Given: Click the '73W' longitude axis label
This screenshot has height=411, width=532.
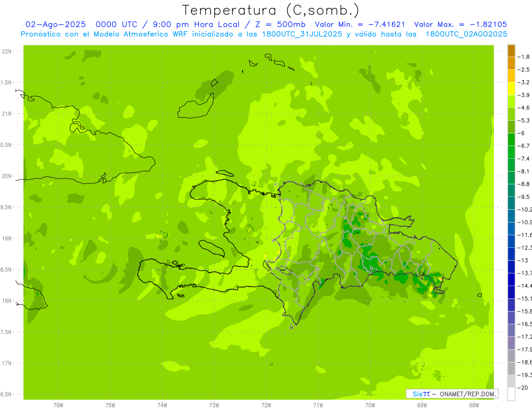Looking at the screenshot, I should [x=214, y=405].
